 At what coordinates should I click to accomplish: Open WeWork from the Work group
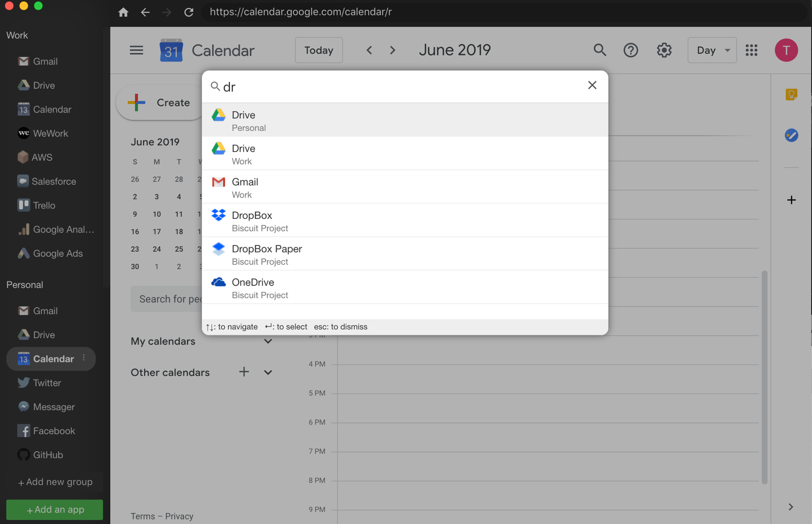pyautogui.click(x=50, y=133)
